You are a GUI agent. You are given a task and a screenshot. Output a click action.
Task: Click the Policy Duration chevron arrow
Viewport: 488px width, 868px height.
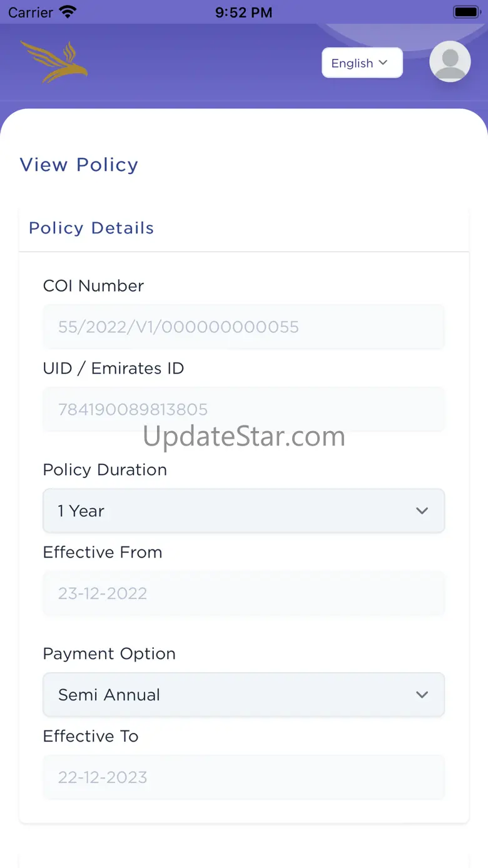(x=422, y=511)
